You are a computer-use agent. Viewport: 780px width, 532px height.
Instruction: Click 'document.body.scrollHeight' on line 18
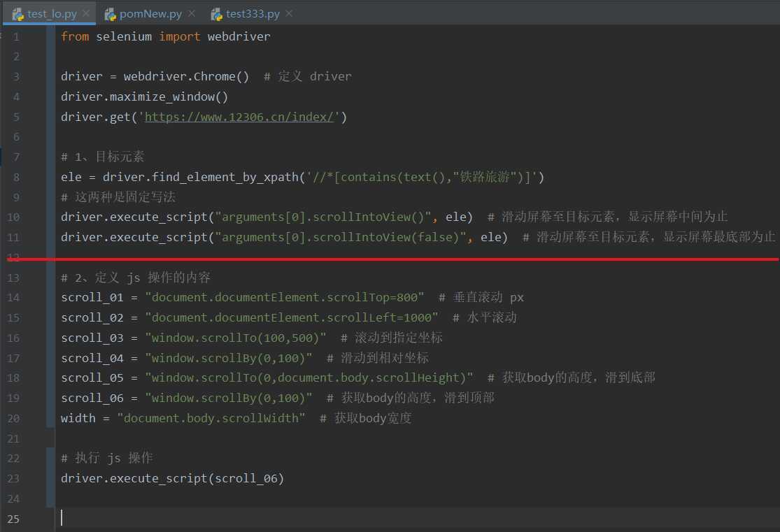pyautogui.click(x=369, y=378)
